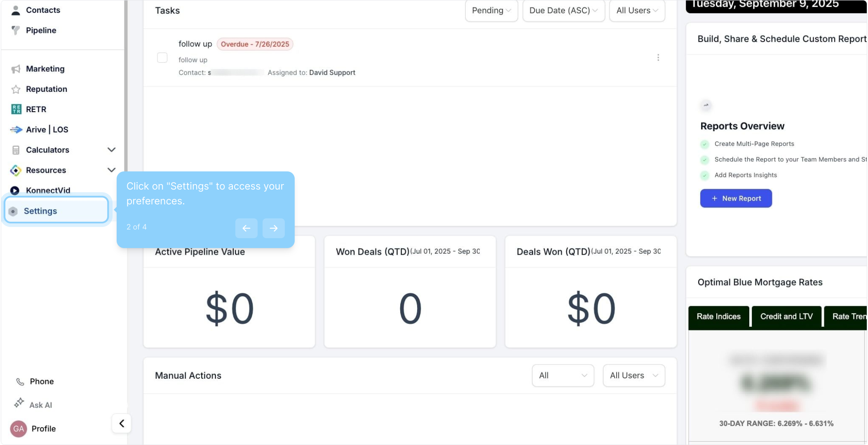This screenshot has width=868, height=445.
Task: Click the Marketing megaphone icon
Action: tap(16, 69)
